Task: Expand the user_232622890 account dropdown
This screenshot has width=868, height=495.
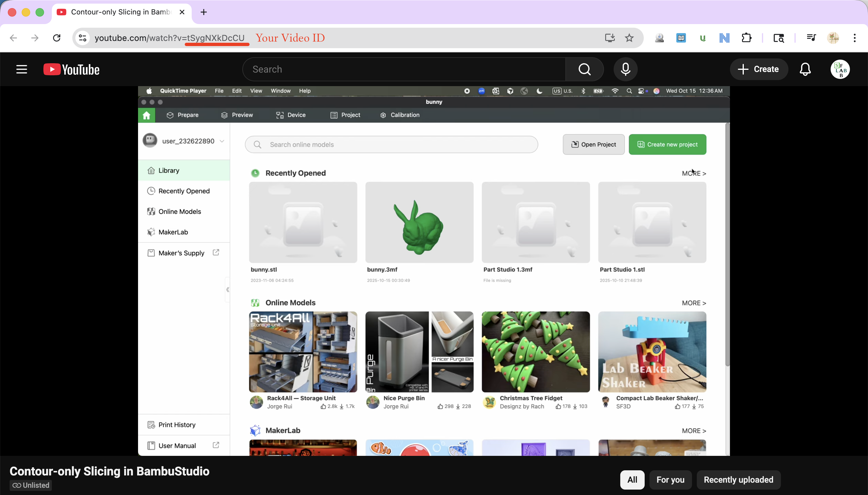Action: click(222, 141)
